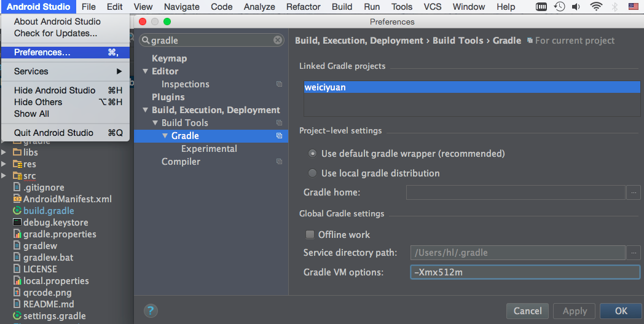The image size is (644, 324).
Task: Open the Android Studio application menu
Action: click(x=38, y=7)
